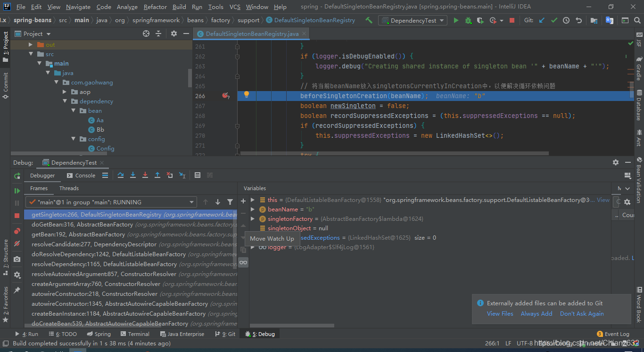Click Step Over in debugger toolbar
The width and height of the screenshot is (644, 352).
pos(121,175)
